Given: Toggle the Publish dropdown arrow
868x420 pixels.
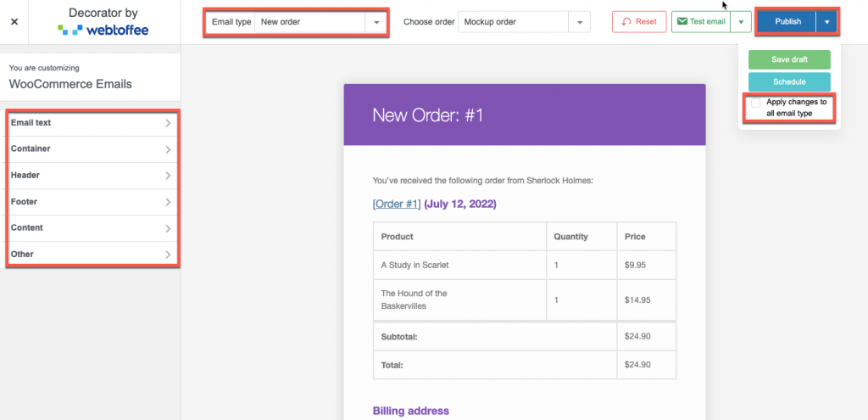Looking at the screenshot, I should coord(826,22).
